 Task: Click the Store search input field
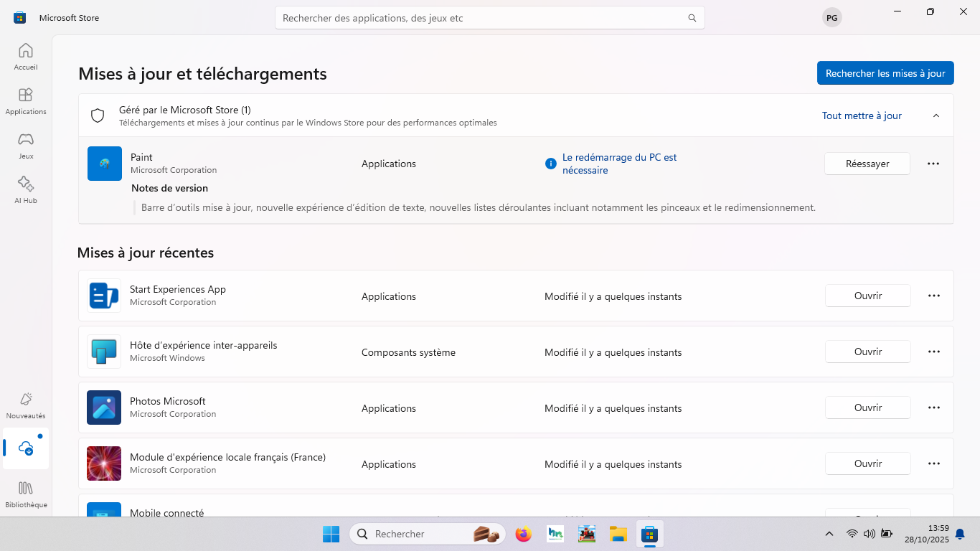[x=481, y=18]
